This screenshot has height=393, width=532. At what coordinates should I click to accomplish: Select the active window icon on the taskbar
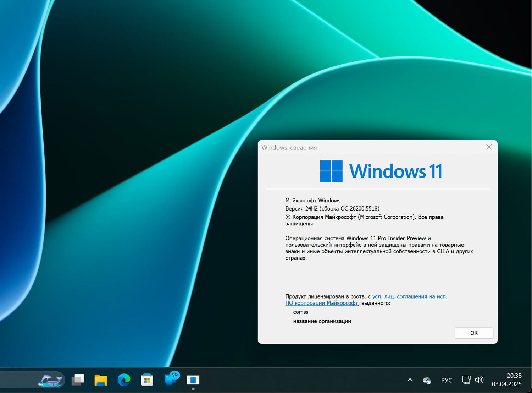pos(193,380)
